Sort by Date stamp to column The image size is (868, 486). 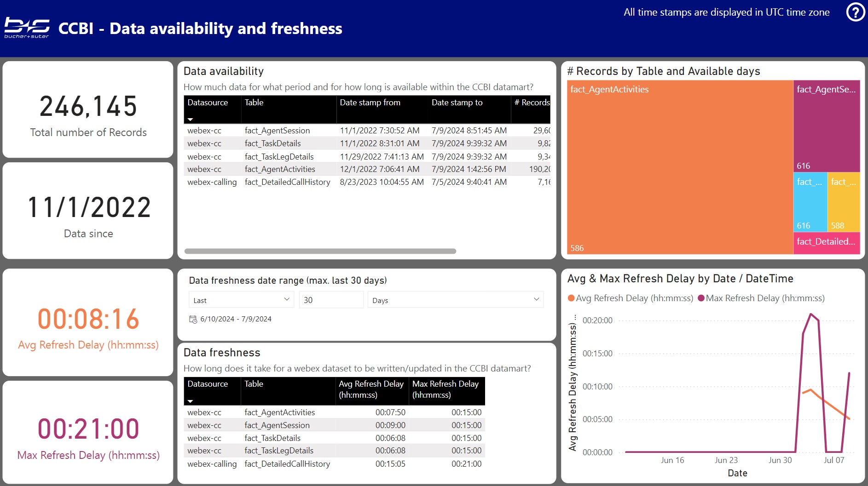click(469, 109)
